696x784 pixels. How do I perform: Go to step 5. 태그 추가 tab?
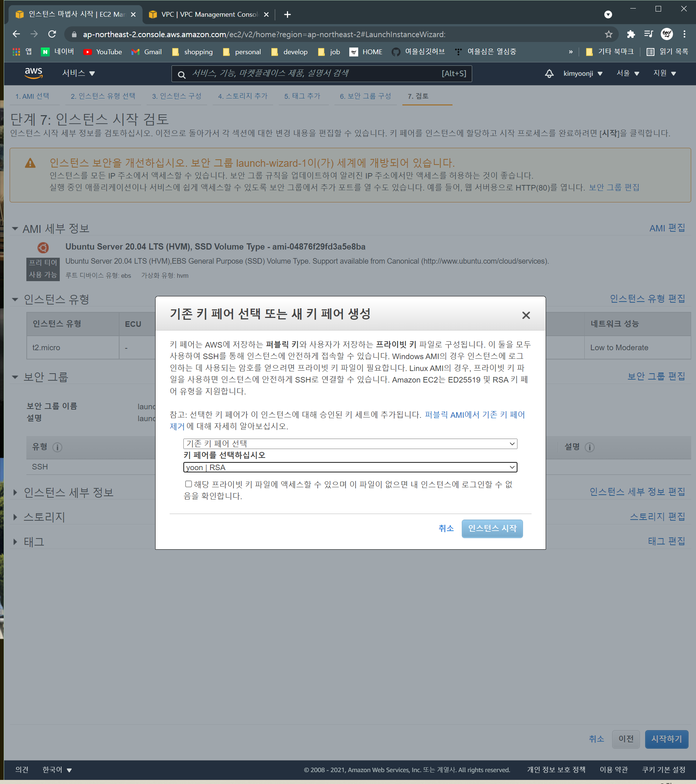tap(302, 96)
